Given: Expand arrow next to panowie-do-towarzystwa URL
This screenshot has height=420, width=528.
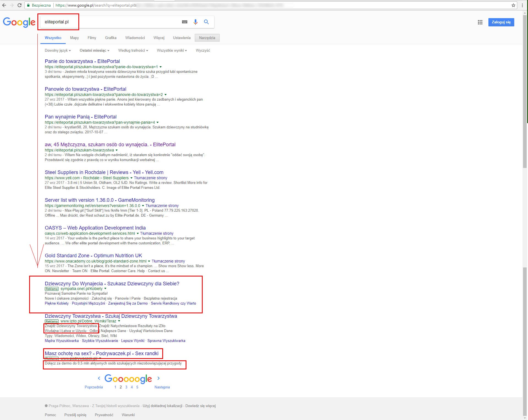Looking at the screenshot, I should pyautogui.click(x=166, y=95).
